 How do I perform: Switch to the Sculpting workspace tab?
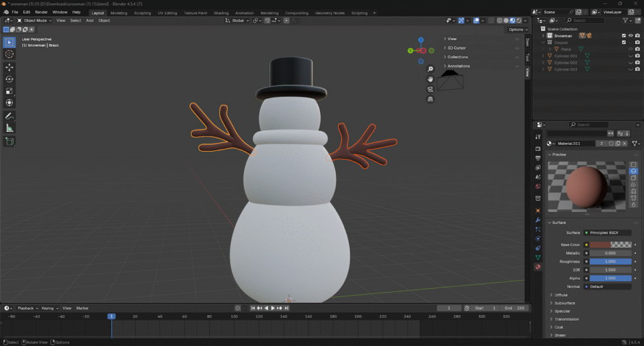click(142, 13)
